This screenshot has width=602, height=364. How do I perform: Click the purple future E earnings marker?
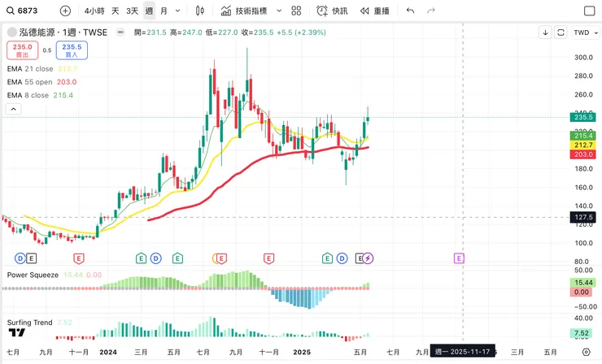pos(459,258)
